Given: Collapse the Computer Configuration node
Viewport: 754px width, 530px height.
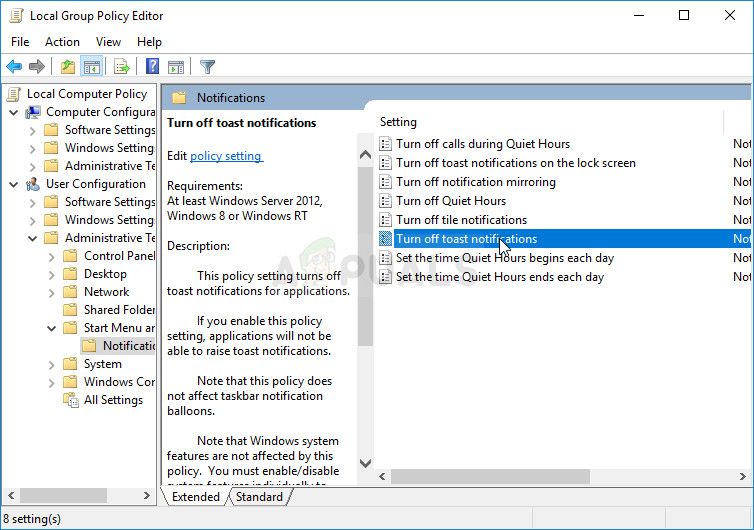Looking at the screenshot, I should pos(14,113).
